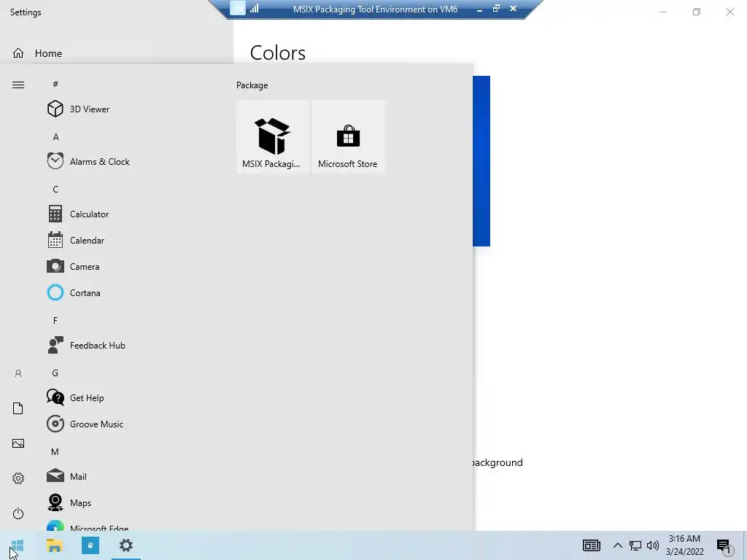Screen dimensions: 747x560
Task: Click the Power button in Start
Action: [18, 513]
